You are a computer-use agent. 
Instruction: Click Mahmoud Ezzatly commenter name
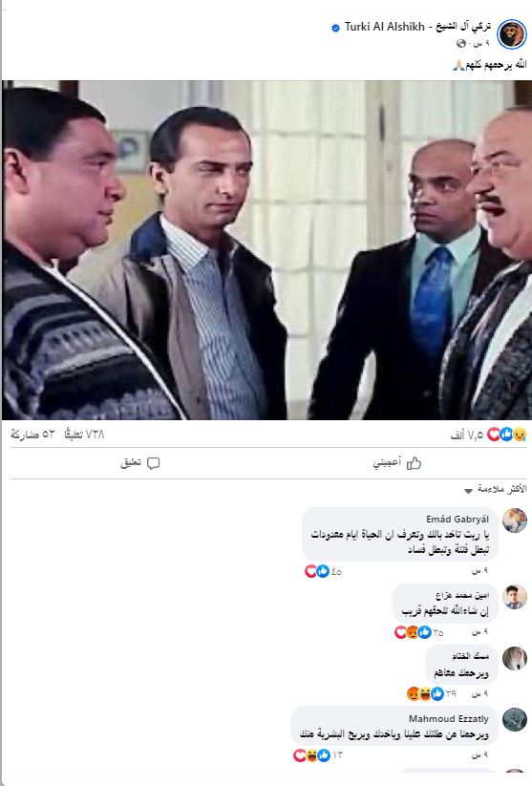click(449, 718)
